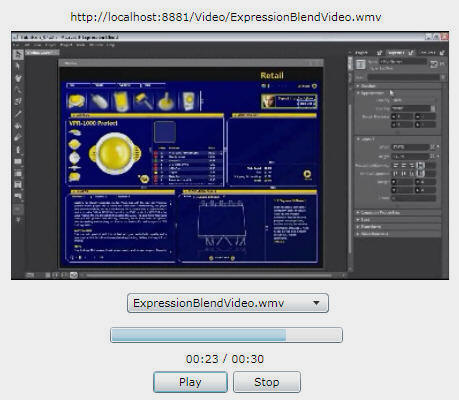
Task: Click the mouse-shaped product thumbnail
Action: [99, 101]
